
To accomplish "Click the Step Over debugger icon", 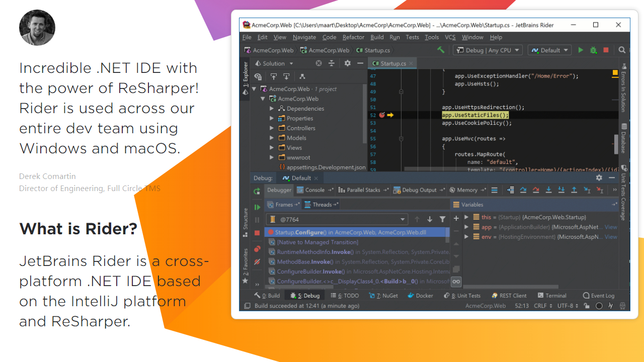I will click(x=523, y=190).
